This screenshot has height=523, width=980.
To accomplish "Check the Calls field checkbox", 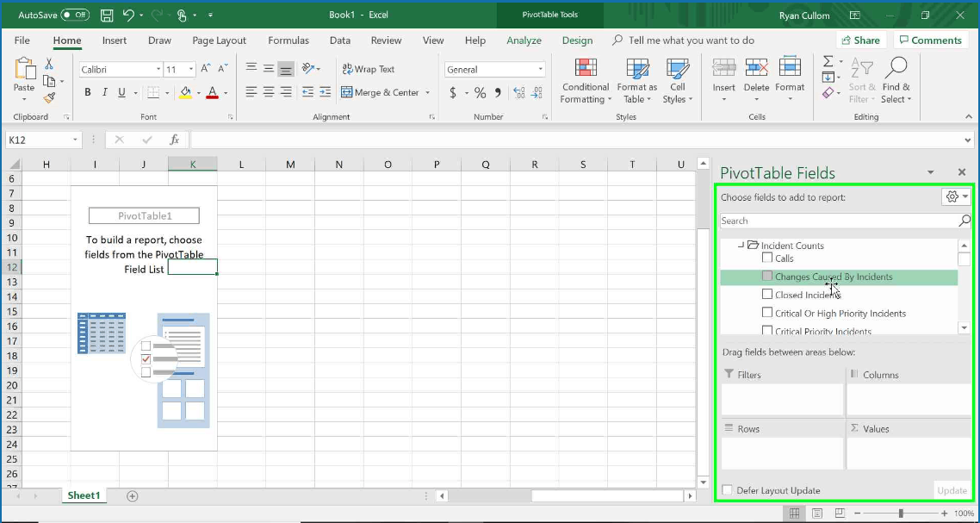I will coord(767,257).
